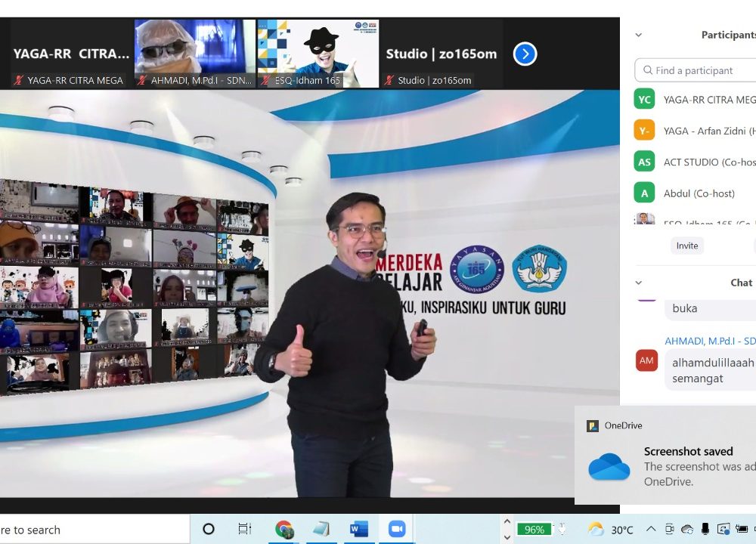756x544 pixels.
Task: Click the OneDrive cloud icon in the notification
Action: coord(609,467)
